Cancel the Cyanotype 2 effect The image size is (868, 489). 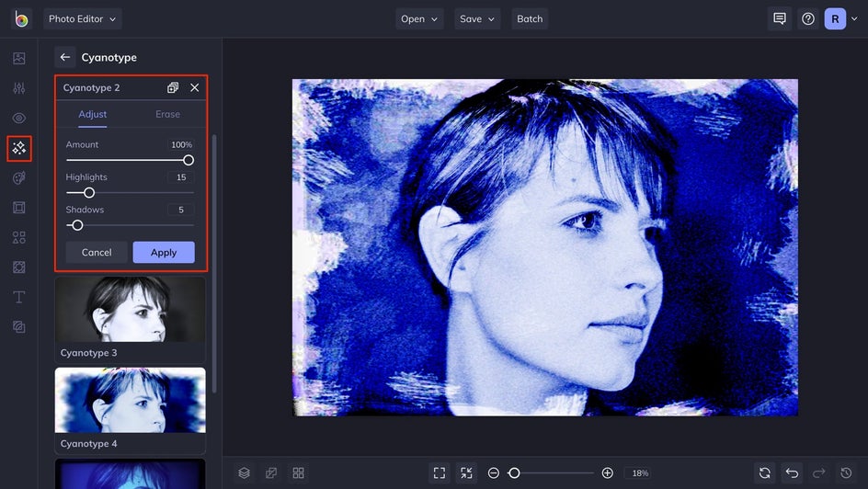tap(97, 252)
